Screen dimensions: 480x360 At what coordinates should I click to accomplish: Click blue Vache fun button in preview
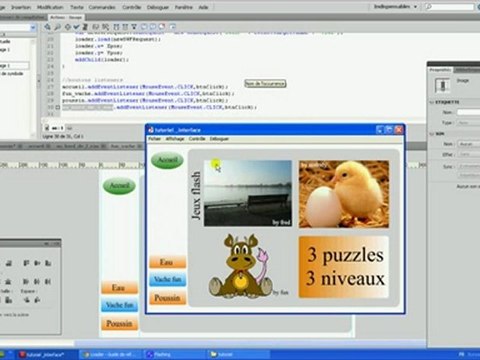(x=167, y=279)
